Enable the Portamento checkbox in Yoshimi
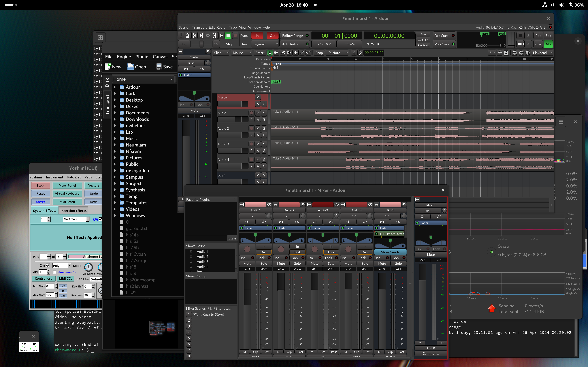Image resolution: width=588 pixels, height=367 pixels. point(55,272)
